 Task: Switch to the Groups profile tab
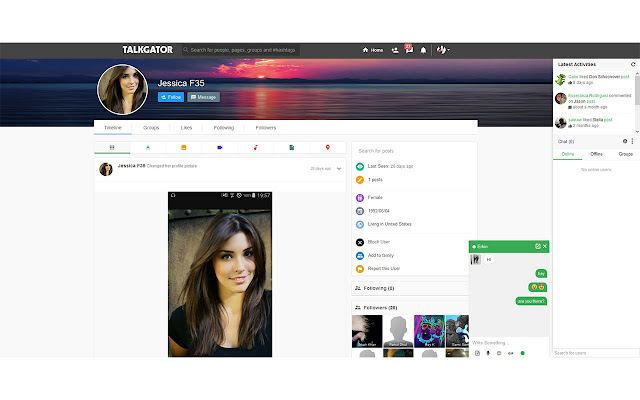(x=151, y=128)
